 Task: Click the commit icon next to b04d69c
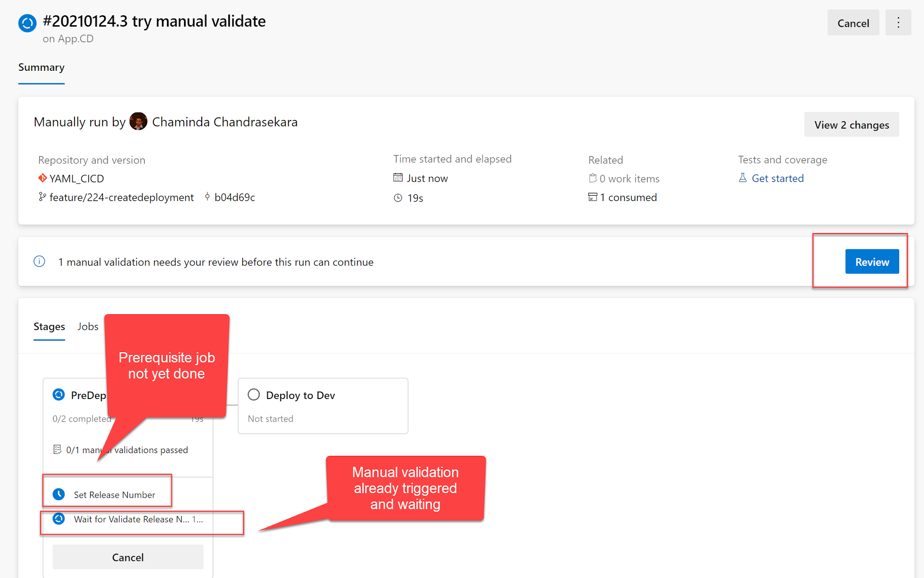[207, 197]
